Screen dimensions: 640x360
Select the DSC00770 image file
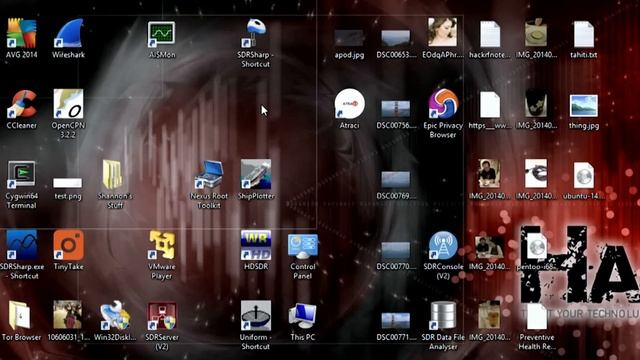(396, 250)
